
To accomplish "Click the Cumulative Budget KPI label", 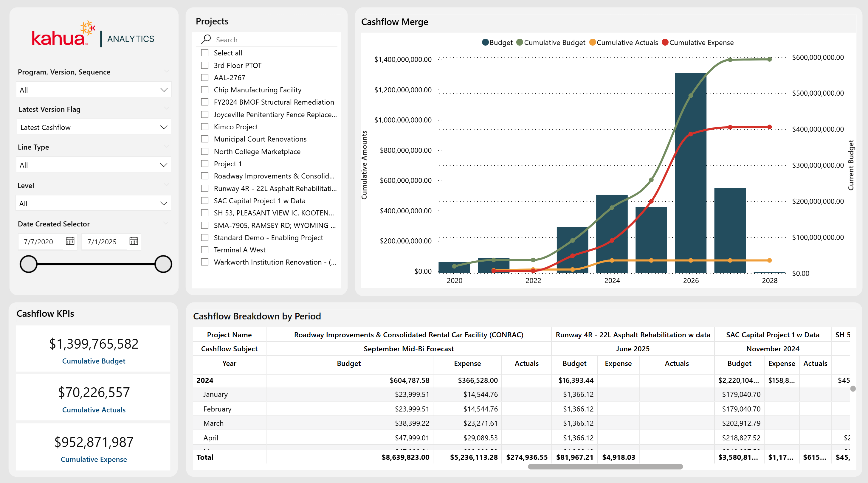I will [x=93, y=361].
